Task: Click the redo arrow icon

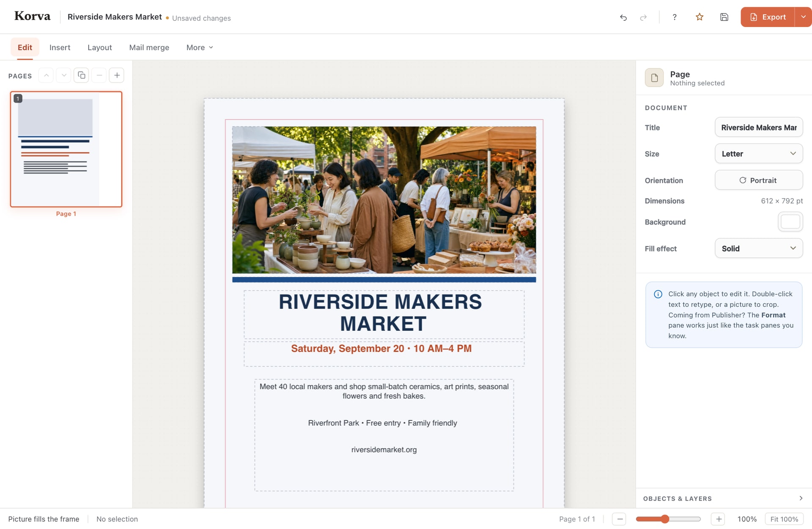Action: [x=643, y=17]
